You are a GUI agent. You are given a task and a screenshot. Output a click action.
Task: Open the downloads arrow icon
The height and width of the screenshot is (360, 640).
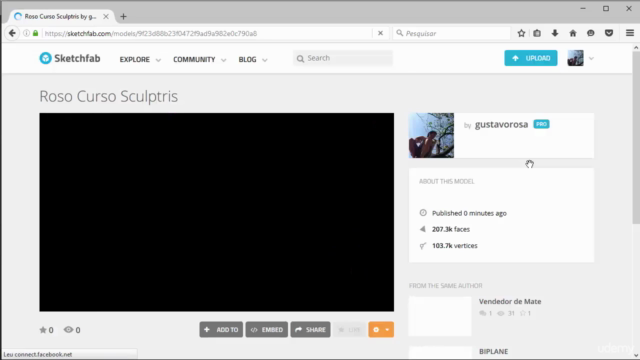pos(555,33)
